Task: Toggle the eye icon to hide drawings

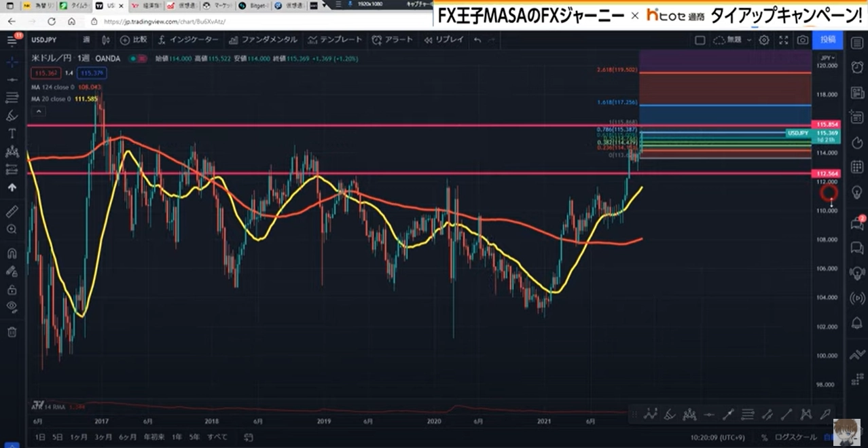Action: (x=12, y=306)
